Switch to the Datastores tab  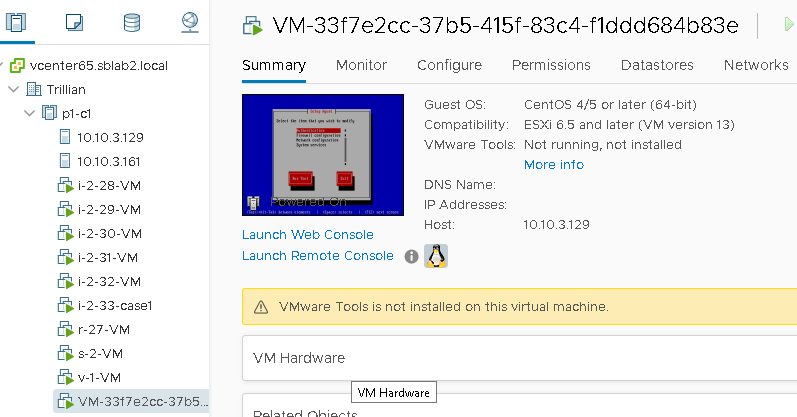[x=657, y=65]
